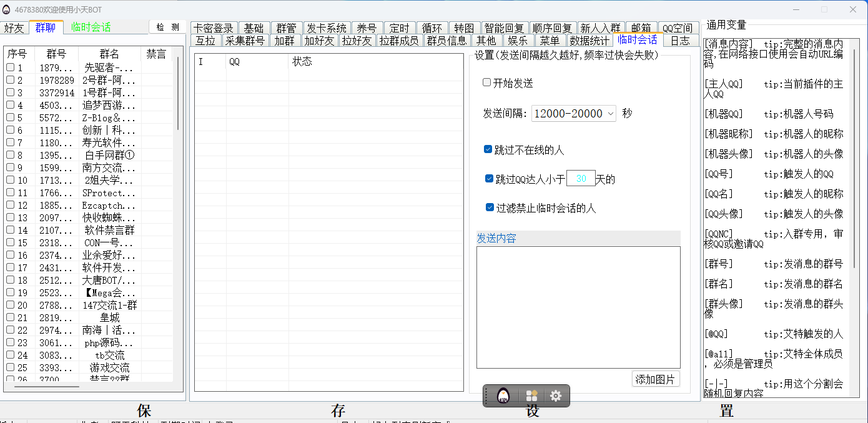This screenshot has height=423, width=868.
Task: Toggle 过滤禁止临时会话的人 checkbox
Action: point(490,207)
